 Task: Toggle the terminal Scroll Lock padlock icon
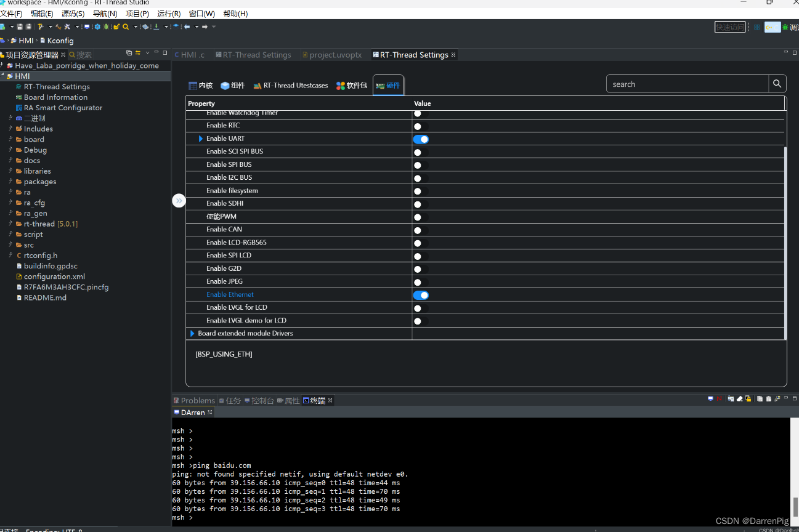748,398
